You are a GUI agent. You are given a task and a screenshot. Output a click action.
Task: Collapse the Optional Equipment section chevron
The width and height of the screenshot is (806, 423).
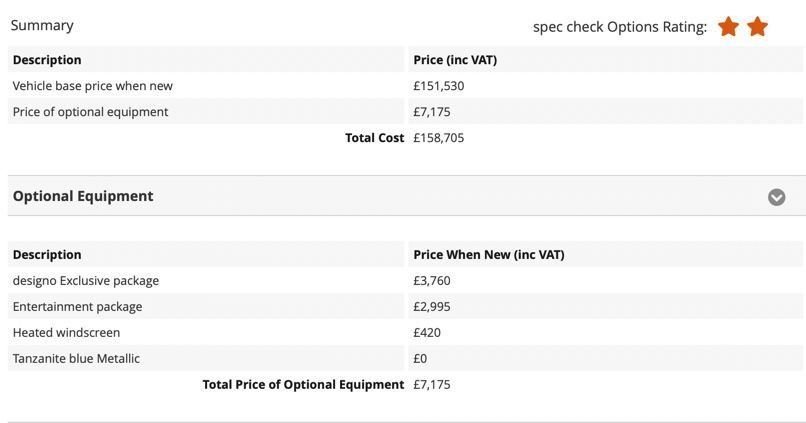pos(776,197)
